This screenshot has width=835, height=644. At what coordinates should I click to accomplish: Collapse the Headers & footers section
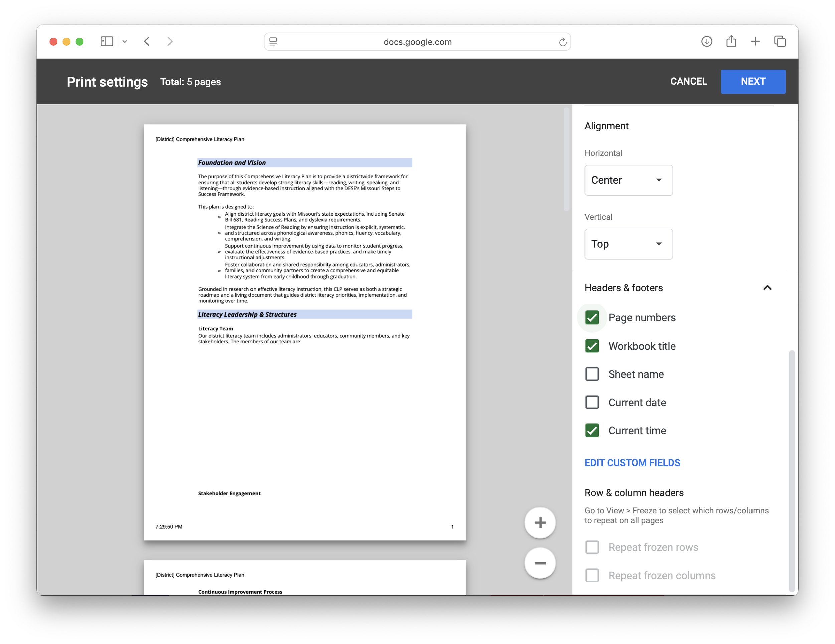pyautogui.click(x=767, y=288)
